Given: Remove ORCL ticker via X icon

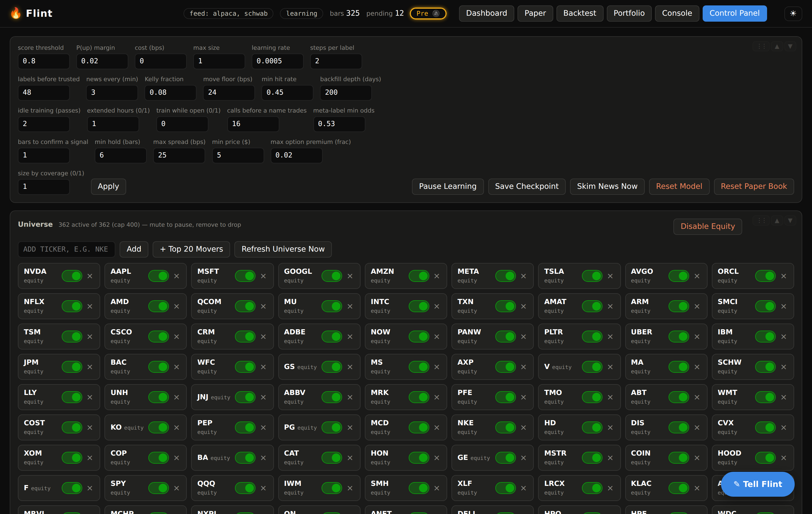Looking at the screenshot, I should pos(783,276).
